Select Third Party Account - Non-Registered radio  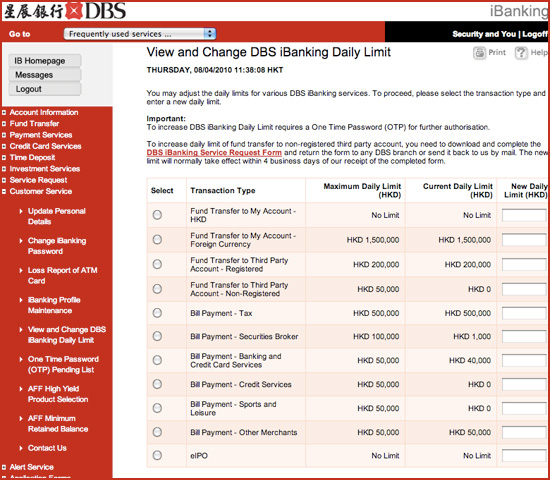pos(157,289)
